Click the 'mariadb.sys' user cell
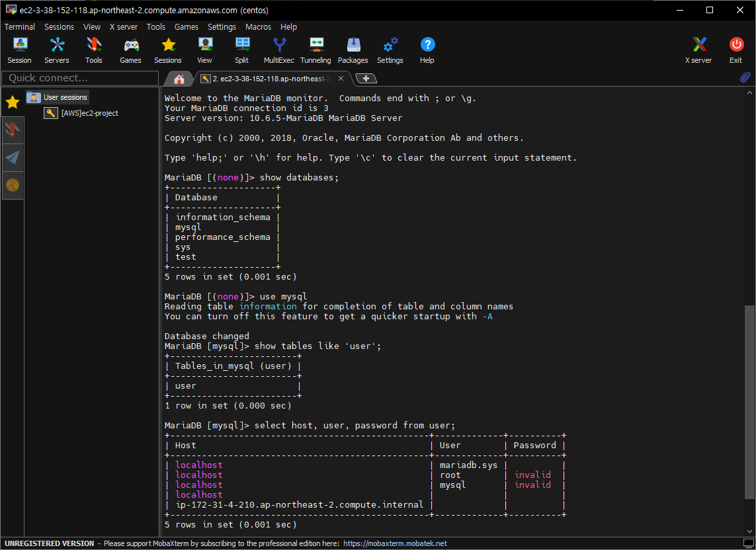Viewport: 756px width, 550px height. coord(468,465)
